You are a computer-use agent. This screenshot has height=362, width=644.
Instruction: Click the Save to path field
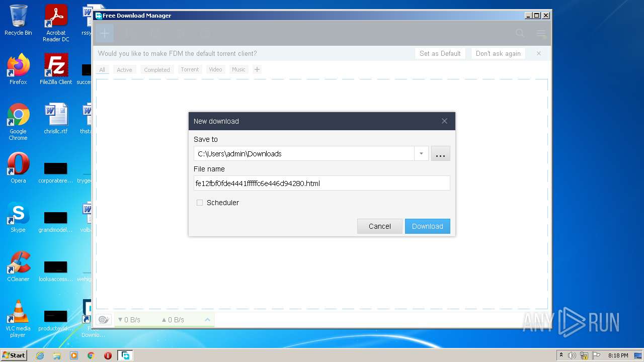coord(304,153)
